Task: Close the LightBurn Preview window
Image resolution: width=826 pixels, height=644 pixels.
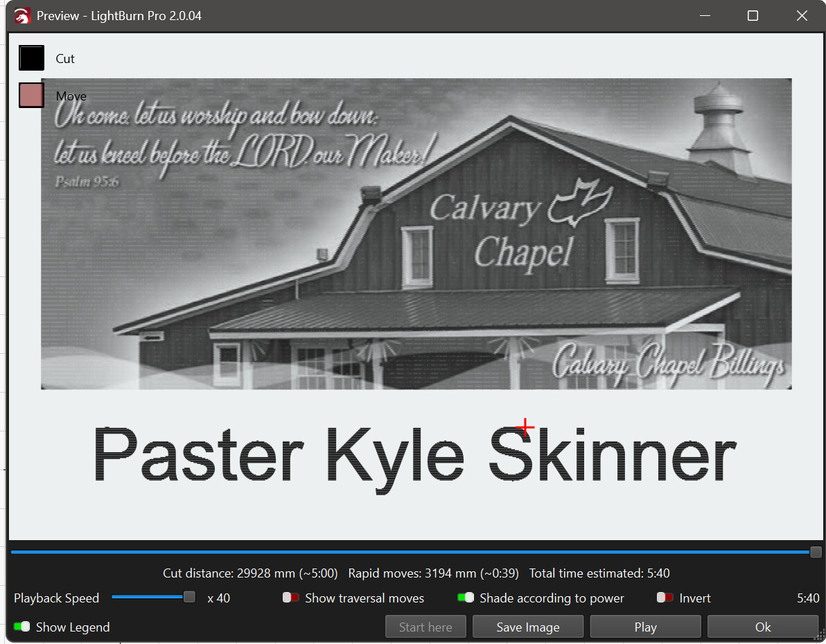Action: click(x=802, y=15)
